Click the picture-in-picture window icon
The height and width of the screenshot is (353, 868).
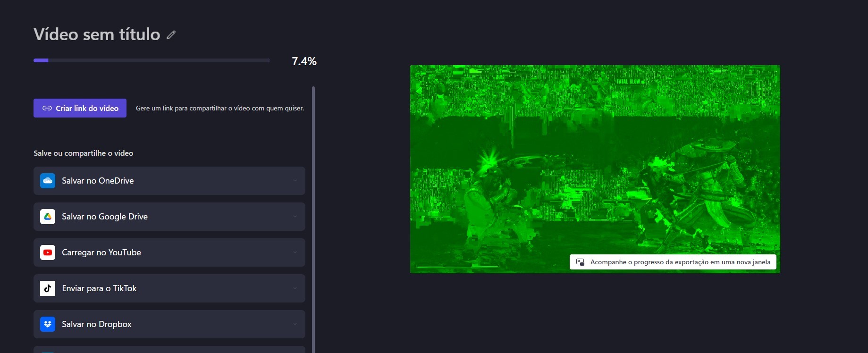[581, 262]
